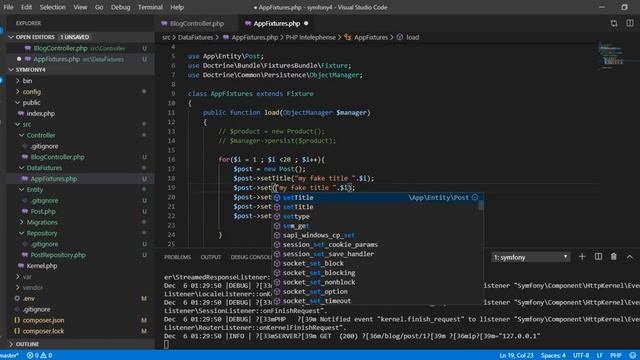Click the errors and warnings status indicator

40,356
